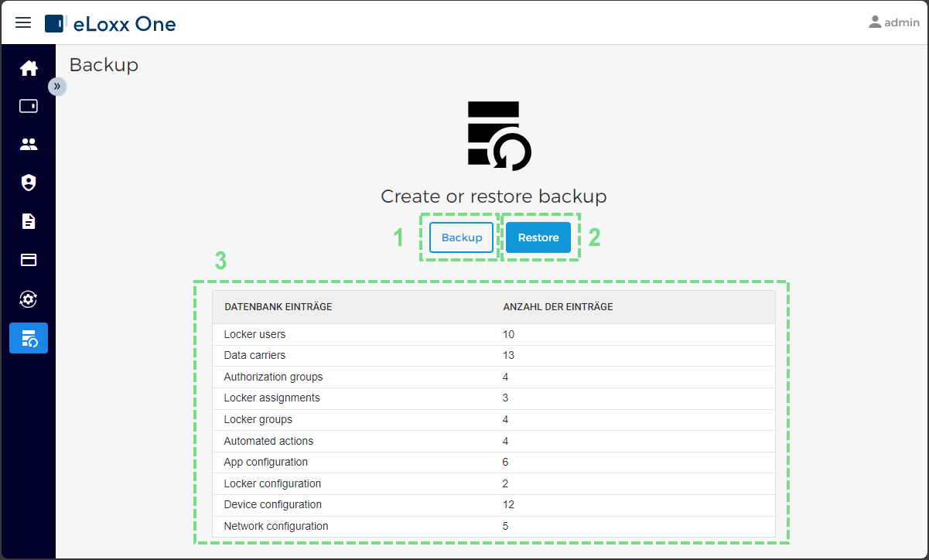Click the count 3 for Locker assignments
The height and width of the screenshot is (560, 929).
[x=505, y=398]
